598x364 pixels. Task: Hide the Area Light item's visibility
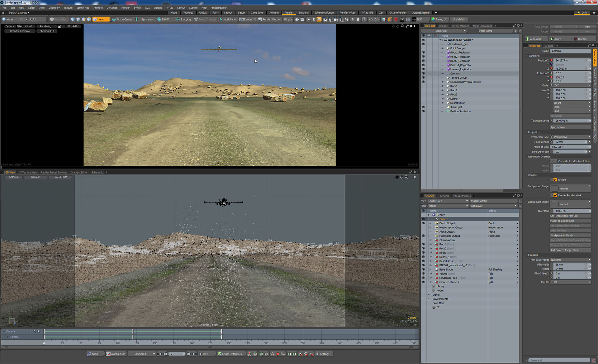(x=423, y=107)
